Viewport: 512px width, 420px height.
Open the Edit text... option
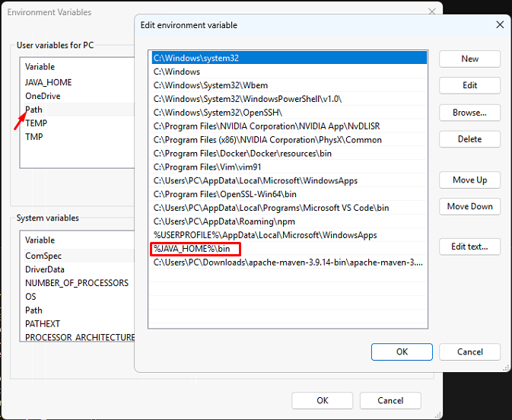(x=469, y=247)
